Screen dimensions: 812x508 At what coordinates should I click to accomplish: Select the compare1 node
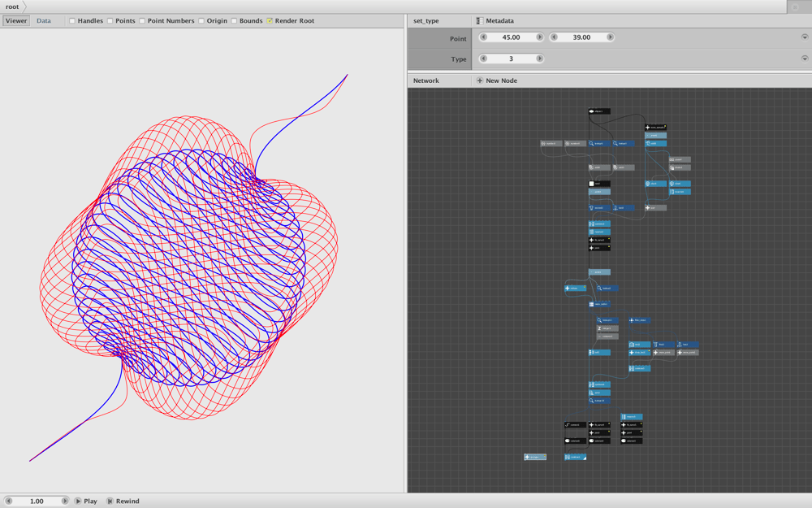[x=607, y=336]
